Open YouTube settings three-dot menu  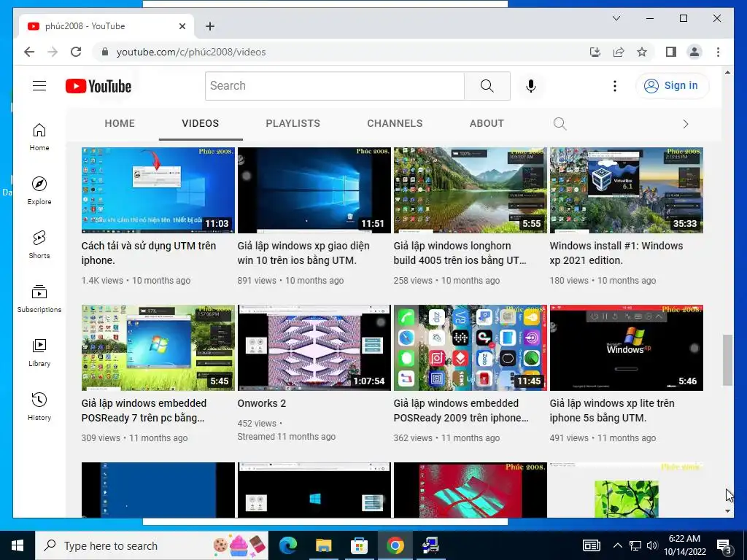pyautogui.click(x=614, y=86)
